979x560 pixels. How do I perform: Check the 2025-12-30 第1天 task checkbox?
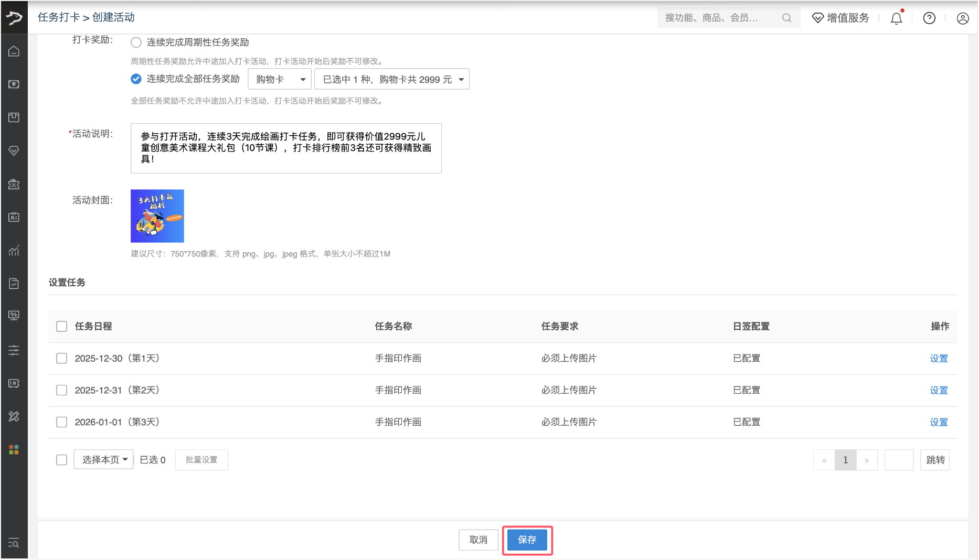click(x=62, y=358)
